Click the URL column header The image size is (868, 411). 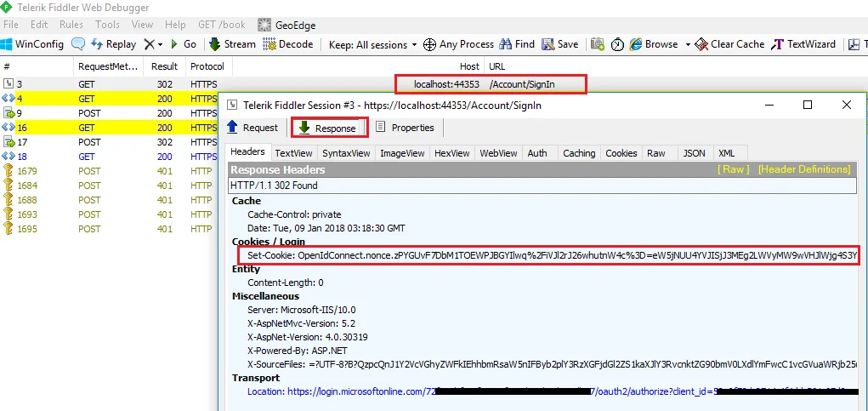pyautogui.click(x=497, y=66)
